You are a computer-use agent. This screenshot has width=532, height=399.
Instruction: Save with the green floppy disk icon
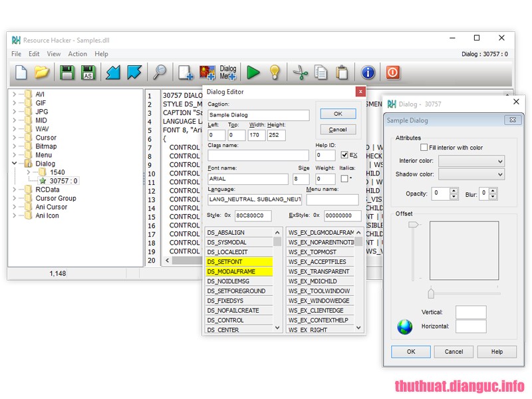[67, 72]
